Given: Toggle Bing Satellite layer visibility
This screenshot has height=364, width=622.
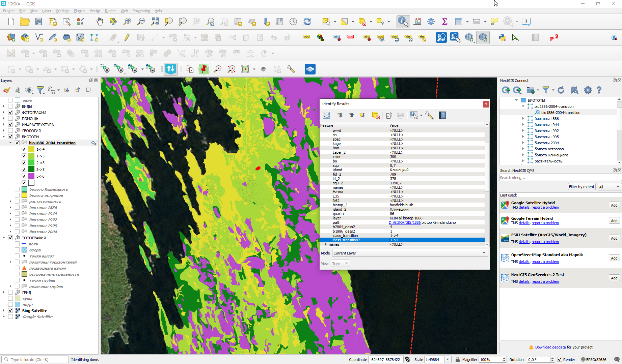Looking at the screenshot, I should tap(10, 311).
